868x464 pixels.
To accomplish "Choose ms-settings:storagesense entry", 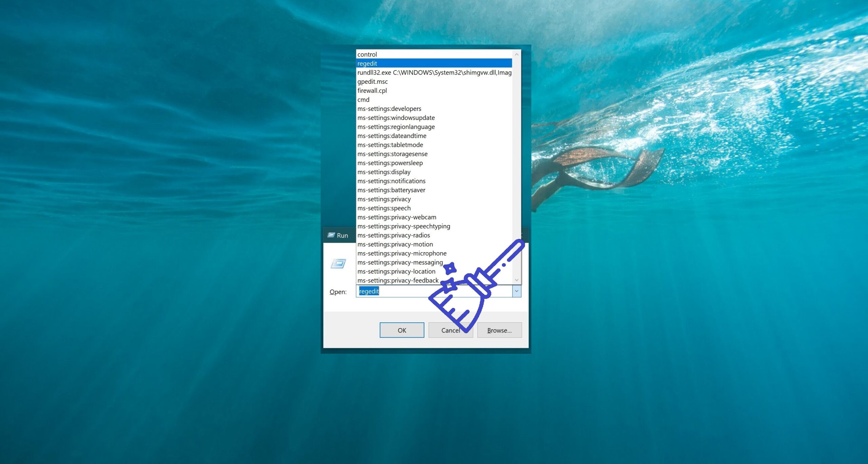I will [x=392, y=154].
